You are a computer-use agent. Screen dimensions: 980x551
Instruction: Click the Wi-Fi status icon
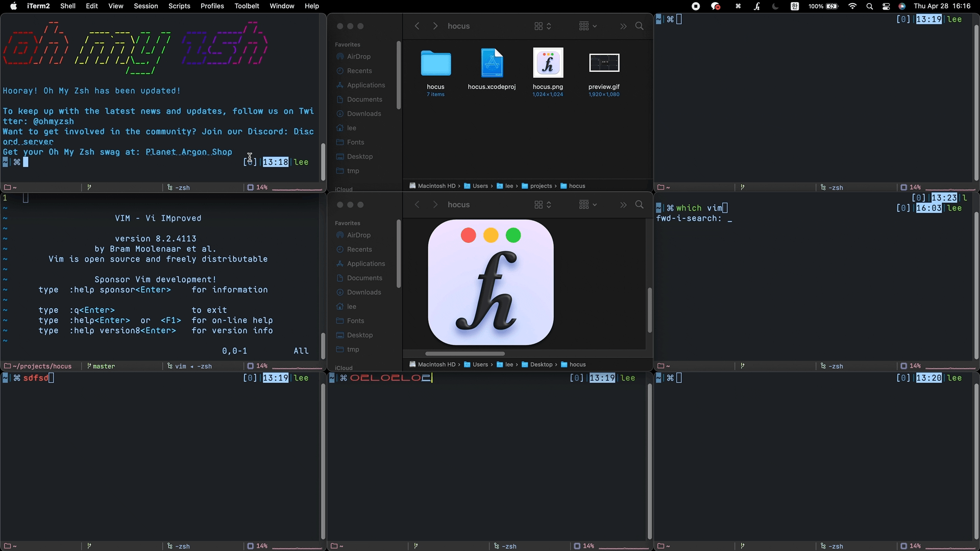click(x=852, y=6)
